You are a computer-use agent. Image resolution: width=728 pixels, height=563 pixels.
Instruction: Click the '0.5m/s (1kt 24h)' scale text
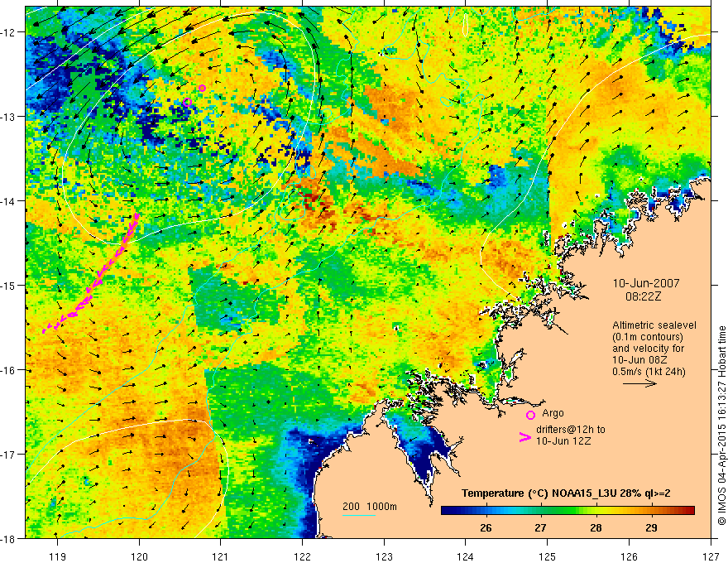click(x=649, y=372)
